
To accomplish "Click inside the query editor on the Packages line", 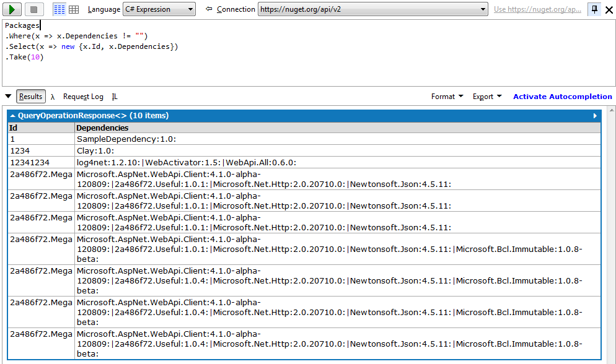I will [22, 25].
